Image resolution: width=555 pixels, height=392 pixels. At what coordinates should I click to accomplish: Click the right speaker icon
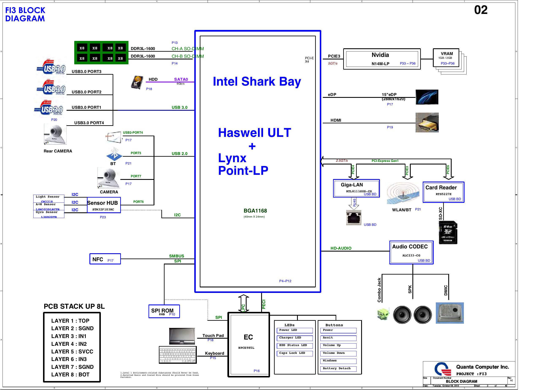tap(423, 315)
